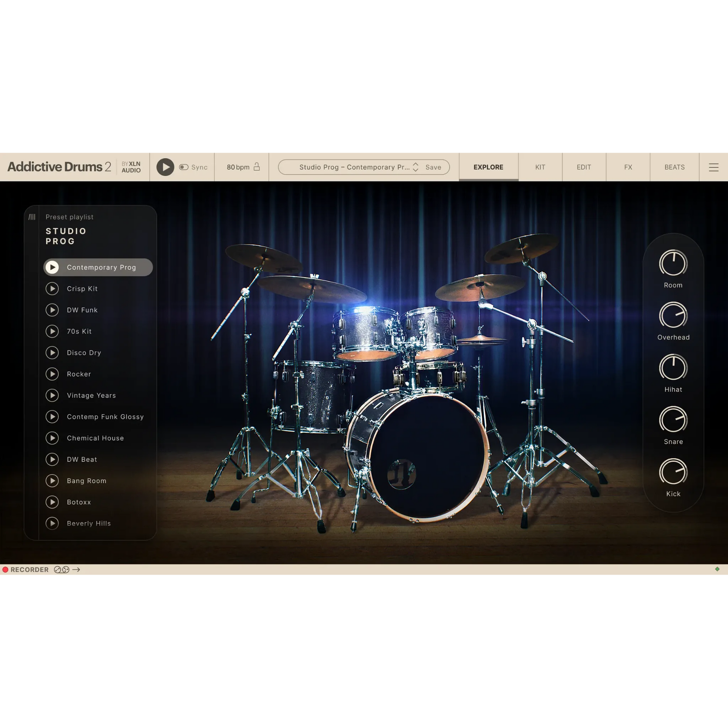Play the 70s Kit preset preview
728x728 pixels.
click(x=52, y=331)
